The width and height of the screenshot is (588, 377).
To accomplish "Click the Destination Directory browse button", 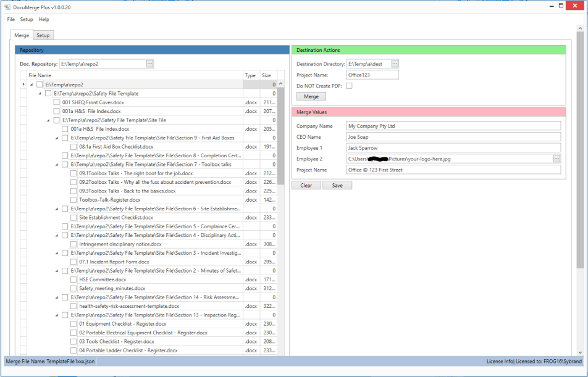I will click(395, 64).
